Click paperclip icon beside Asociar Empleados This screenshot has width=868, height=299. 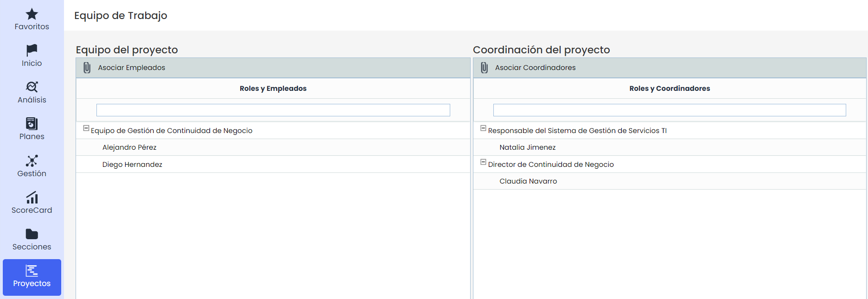click(87, 68)
